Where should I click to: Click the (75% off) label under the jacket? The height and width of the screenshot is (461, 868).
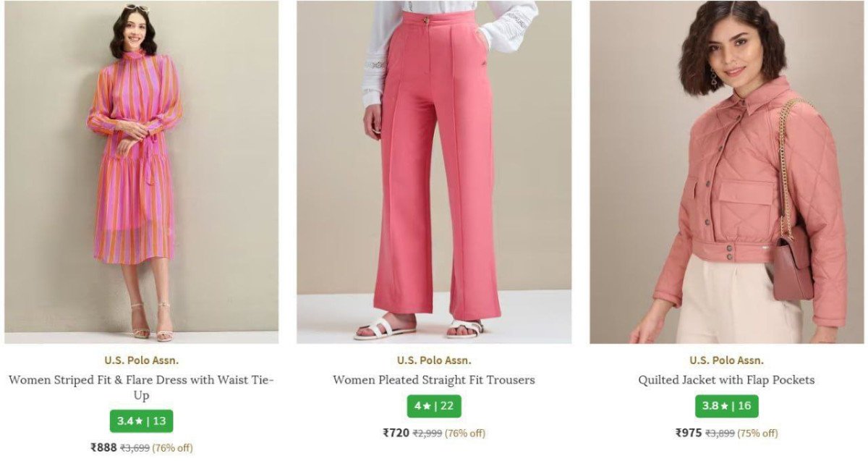click(757, 433)
